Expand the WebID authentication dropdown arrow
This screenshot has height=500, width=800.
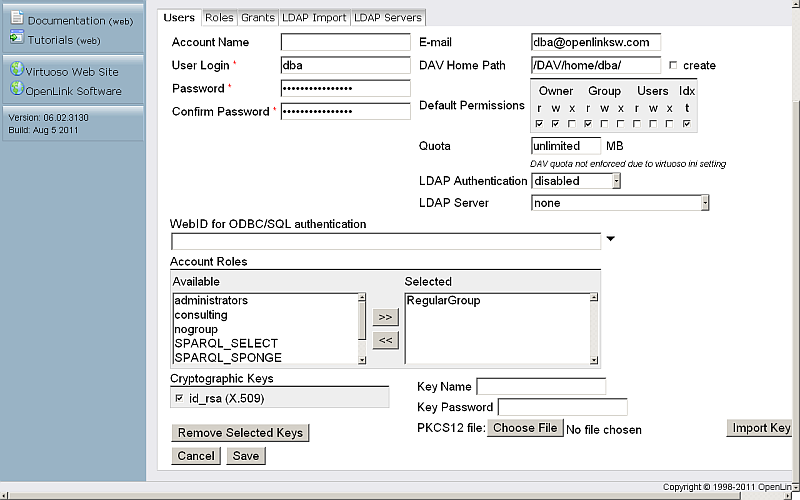pyautogui.click(x=610, y=239)
